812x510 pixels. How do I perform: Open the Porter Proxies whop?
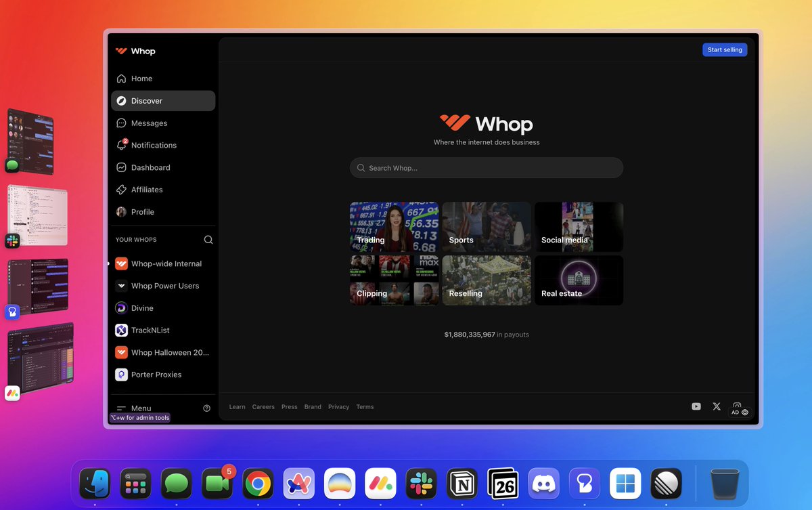(x=163, y=375)
